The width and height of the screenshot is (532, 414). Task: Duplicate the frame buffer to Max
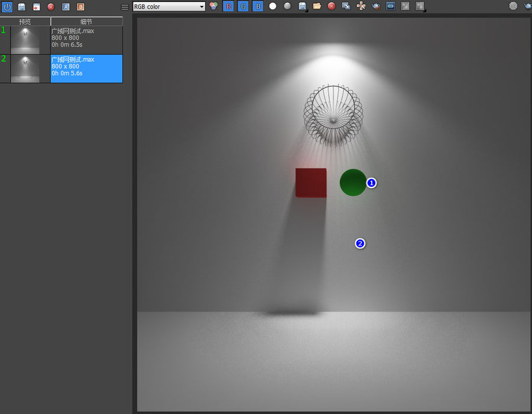346,6
